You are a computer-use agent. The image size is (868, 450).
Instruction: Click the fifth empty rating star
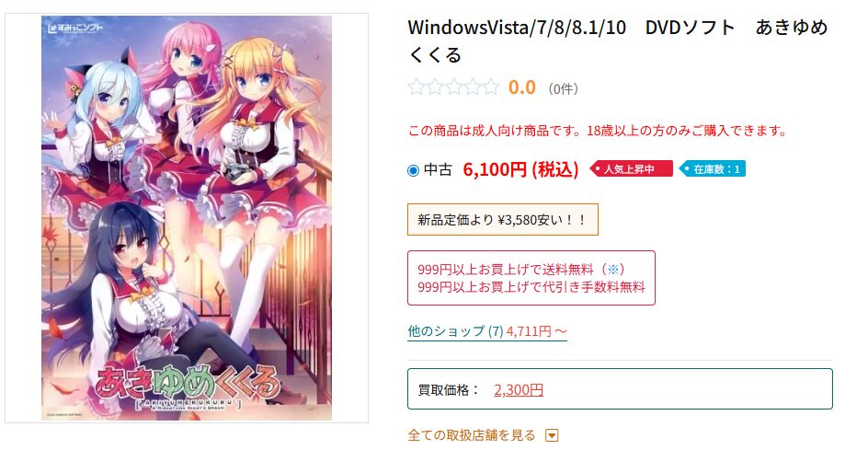click(491, 87)
